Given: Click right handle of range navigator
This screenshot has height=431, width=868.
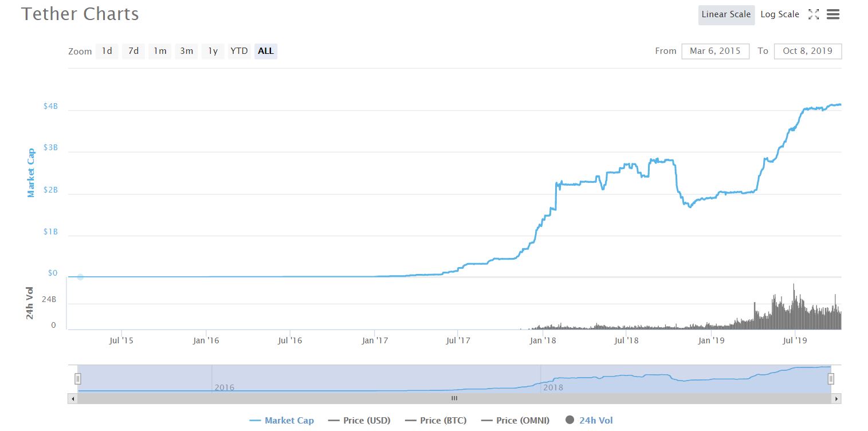Looking at the screenshot, I should pos(831,379).
